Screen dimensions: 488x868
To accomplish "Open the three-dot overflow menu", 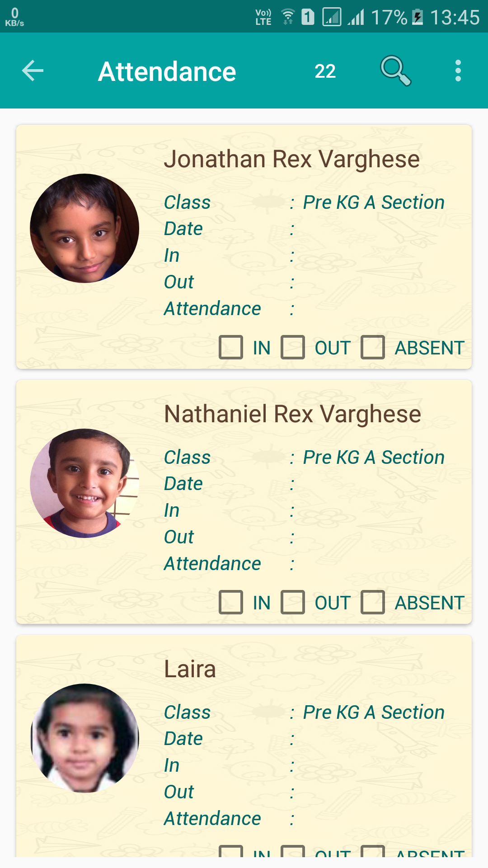I will coord(458,71).
